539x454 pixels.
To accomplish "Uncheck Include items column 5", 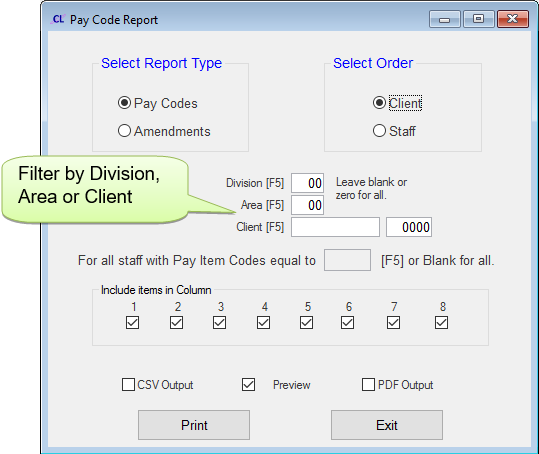I will click(306, 323).
